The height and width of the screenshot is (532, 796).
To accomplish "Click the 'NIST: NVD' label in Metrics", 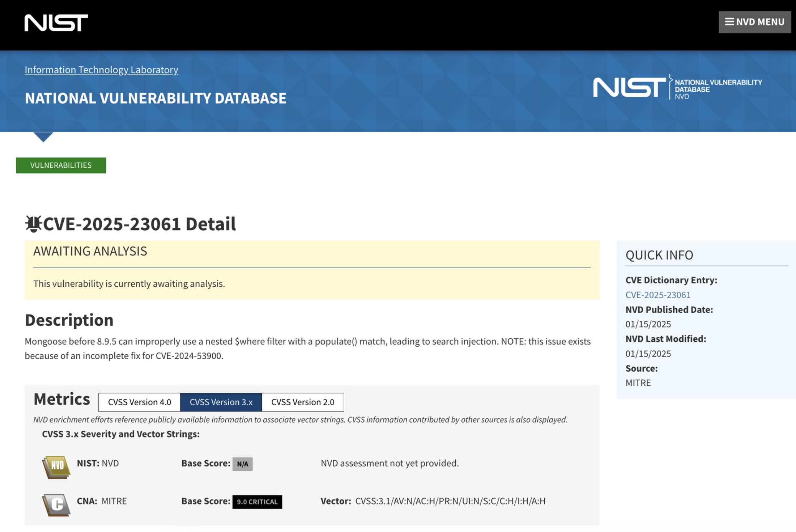I will (98, 463).
